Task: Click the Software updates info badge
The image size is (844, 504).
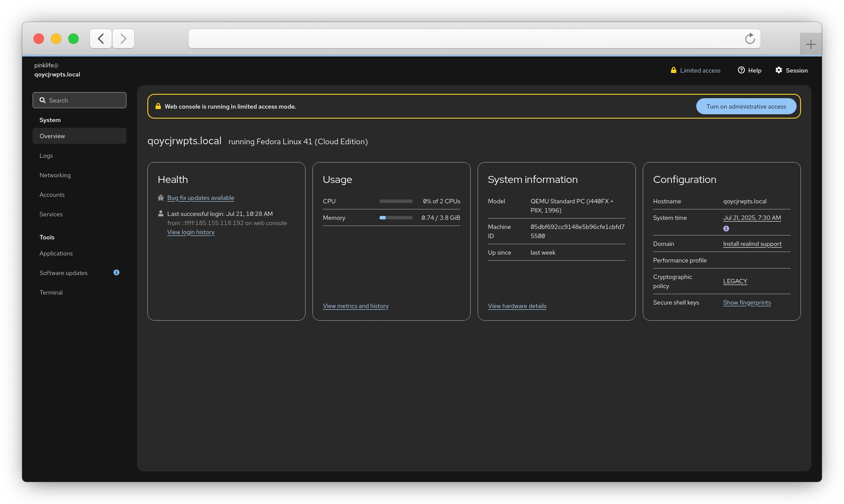Action: tap(116, 272)
